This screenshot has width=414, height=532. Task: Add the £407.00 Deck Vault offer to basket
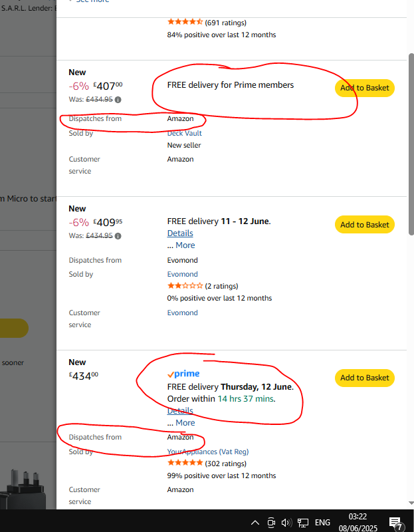coord(365,88)
